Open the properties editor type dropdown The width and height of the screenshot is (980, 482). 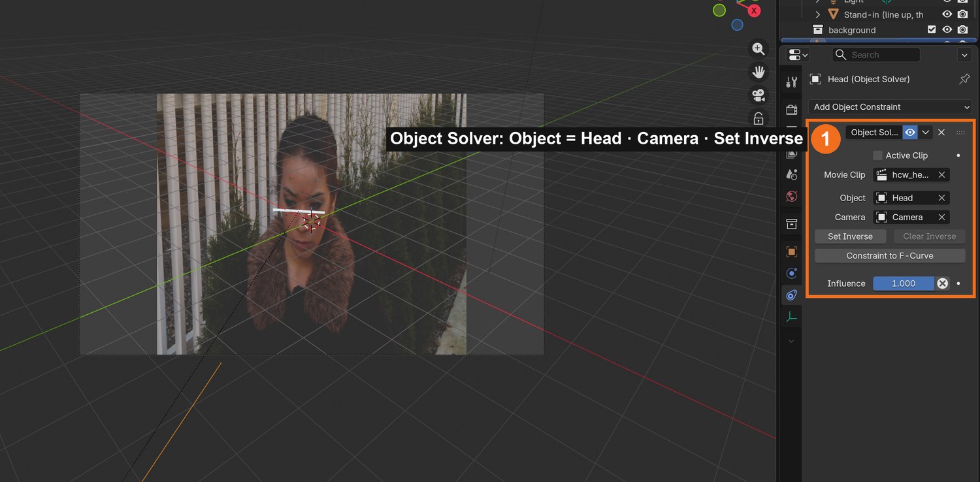(798, 55)
